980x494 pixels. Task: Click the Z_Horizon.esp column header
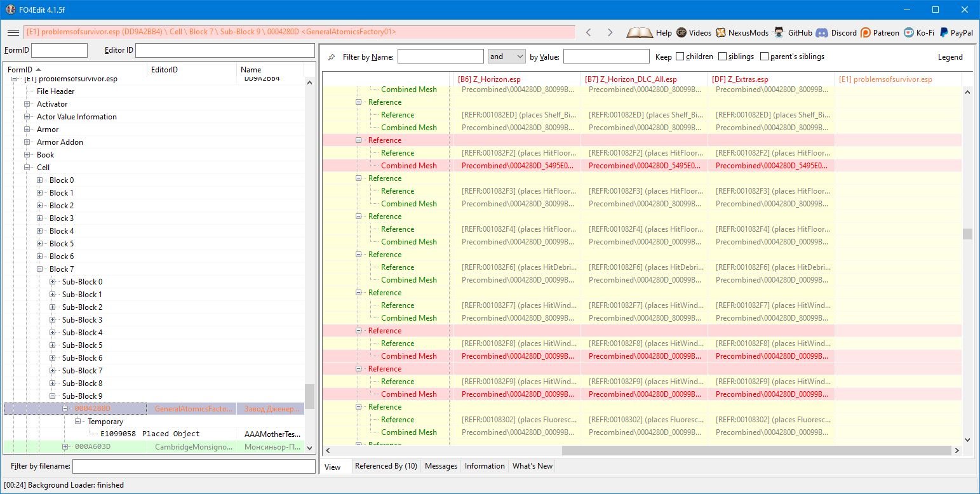(516, 79)
